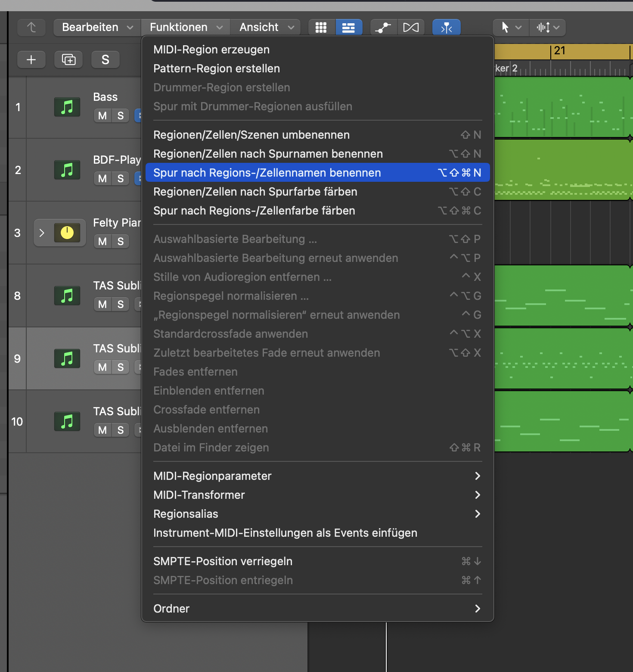Image resolution: width=633 pixels, height=672 pixels.
Task: Open the Bearbeiten menu
Action: 97,28
